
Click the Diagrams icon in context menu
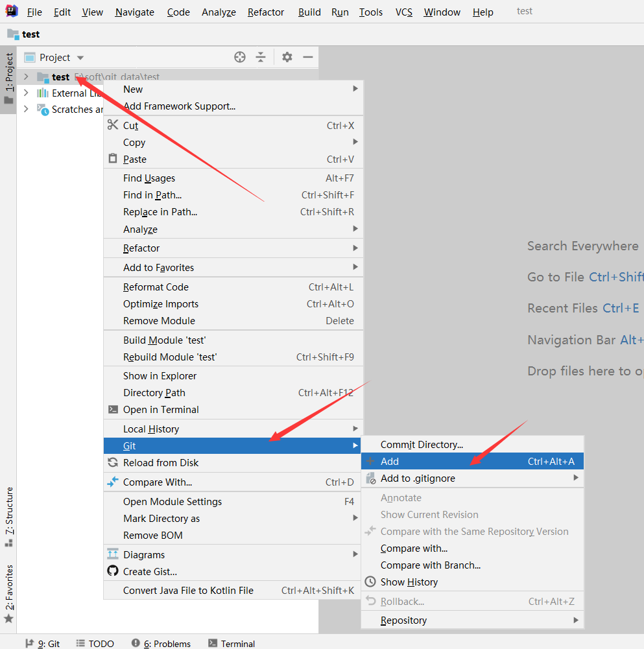(x=113, y=554)
